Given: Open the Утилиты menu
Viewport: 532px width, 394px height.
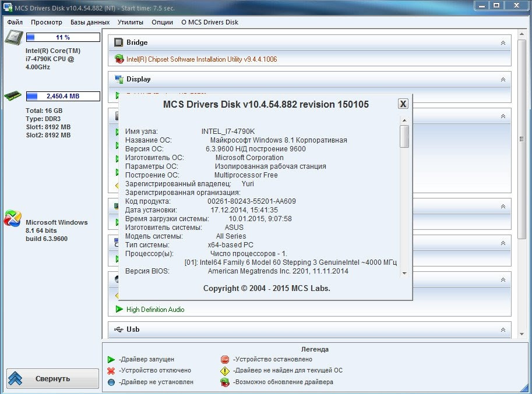Looking at the screenshot, I should (x=131, y=22).
